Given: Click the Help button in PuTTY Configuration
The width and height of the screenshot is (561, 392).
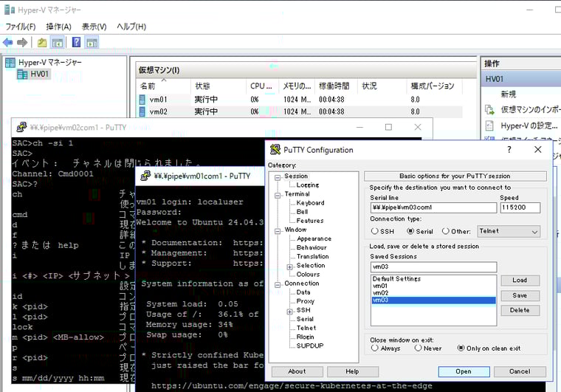Looking at the screenshot, I should pyautogui.click(x=352, y=371).
